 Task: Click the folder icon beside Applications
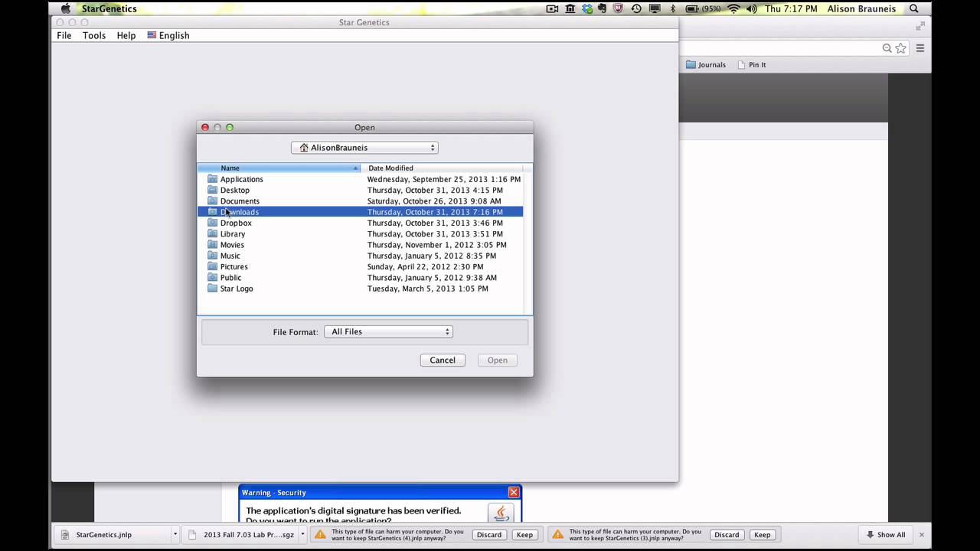213,179
